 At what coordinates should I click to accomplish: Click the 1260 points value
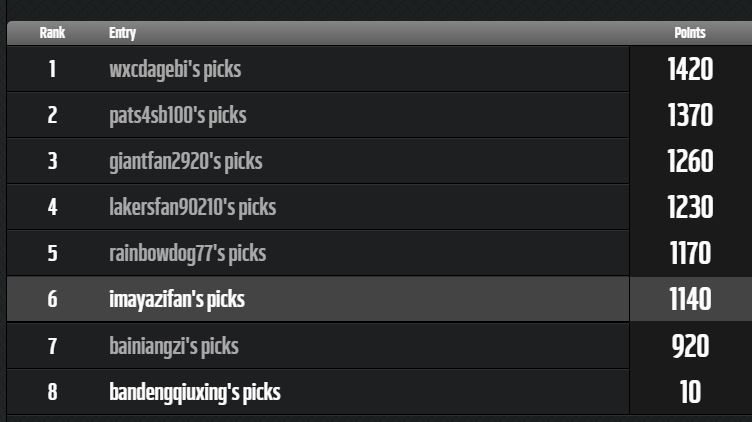(x=690, y=162)
